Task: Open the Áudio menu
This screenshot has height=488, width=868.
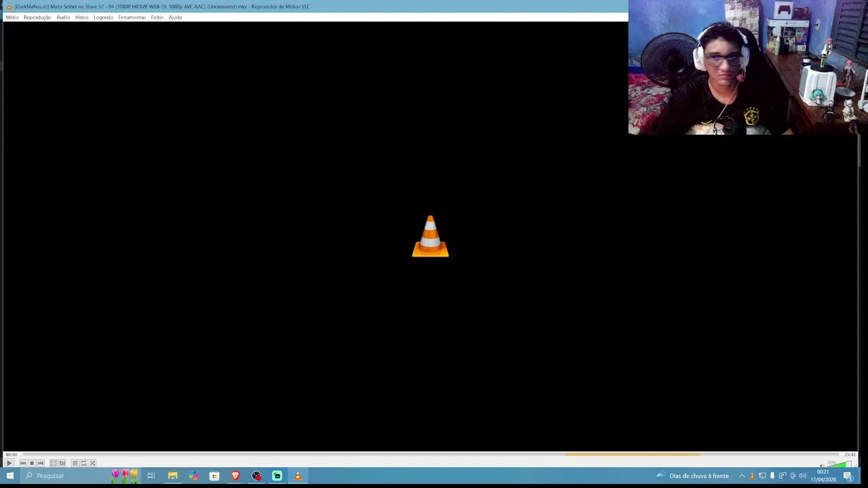Action: click(x=63, y=17)
